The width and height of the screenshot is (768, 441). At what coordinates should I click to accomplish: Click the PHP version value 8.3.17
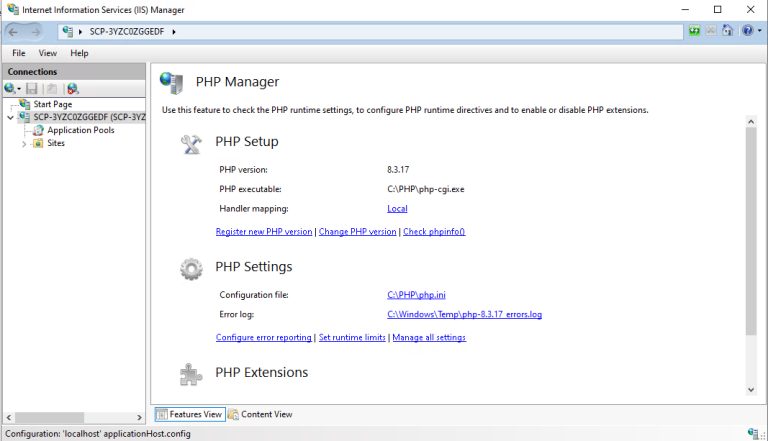(x=398, y=170)
